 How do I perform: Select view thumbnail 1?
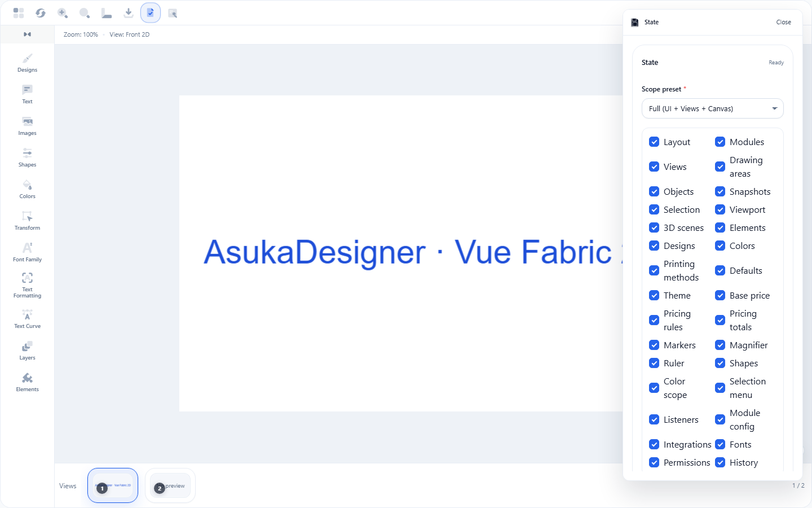(x=113, y=485)
